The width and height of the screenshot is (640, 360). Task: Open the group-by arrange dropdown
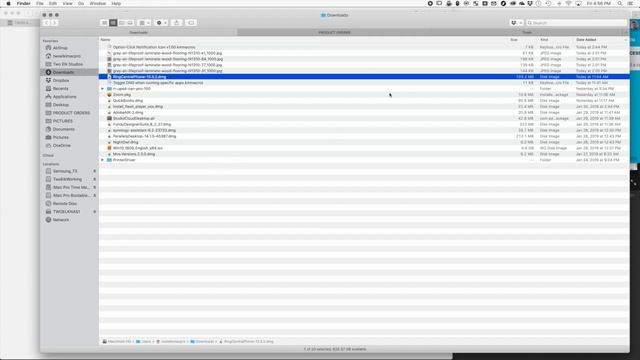coord(144,23)
